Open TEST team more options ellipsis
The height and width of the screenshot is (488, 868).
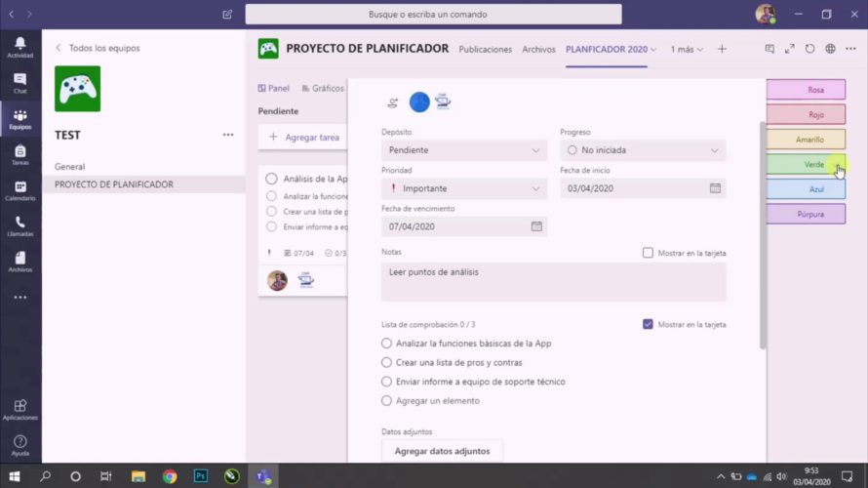228,135
